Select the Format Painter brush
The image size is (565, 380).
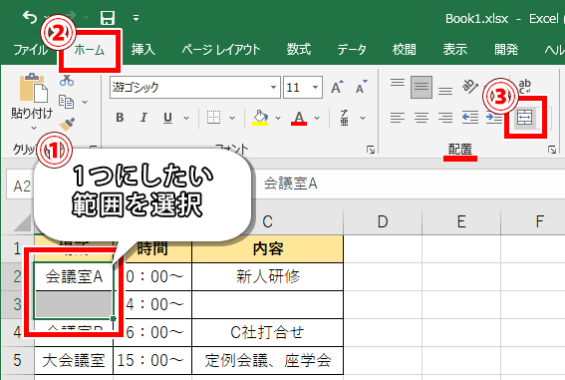tap(67, 124)
